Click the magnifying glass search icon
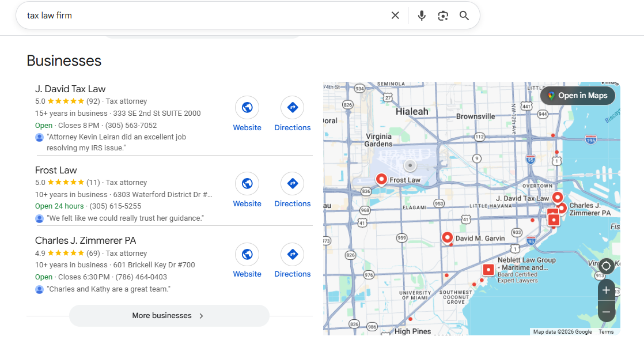 (x=464, y=16)
